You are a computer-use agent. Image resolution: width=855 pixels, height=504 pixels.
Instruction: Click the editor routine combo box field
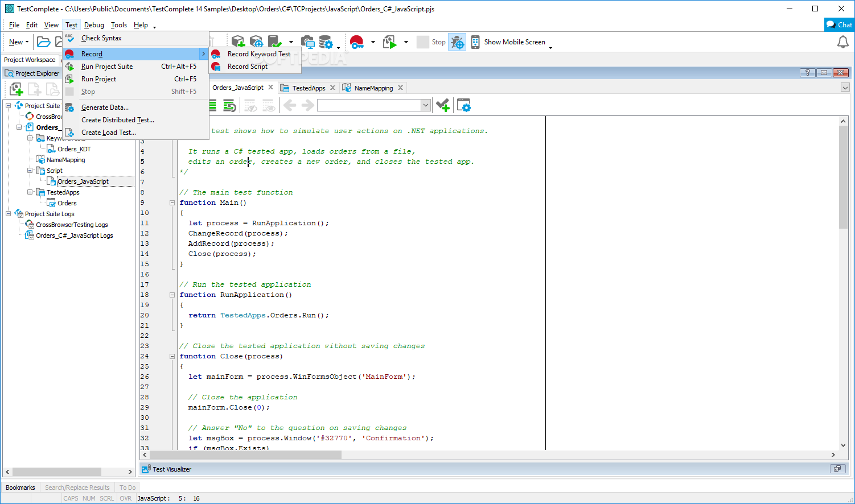coord(369,105)
